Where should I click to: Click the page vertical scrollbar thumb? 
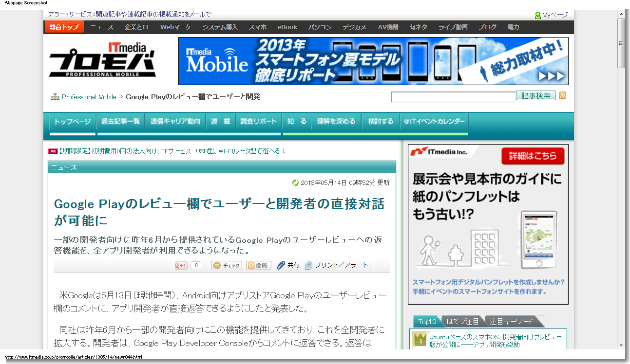(x=621, y=44)
